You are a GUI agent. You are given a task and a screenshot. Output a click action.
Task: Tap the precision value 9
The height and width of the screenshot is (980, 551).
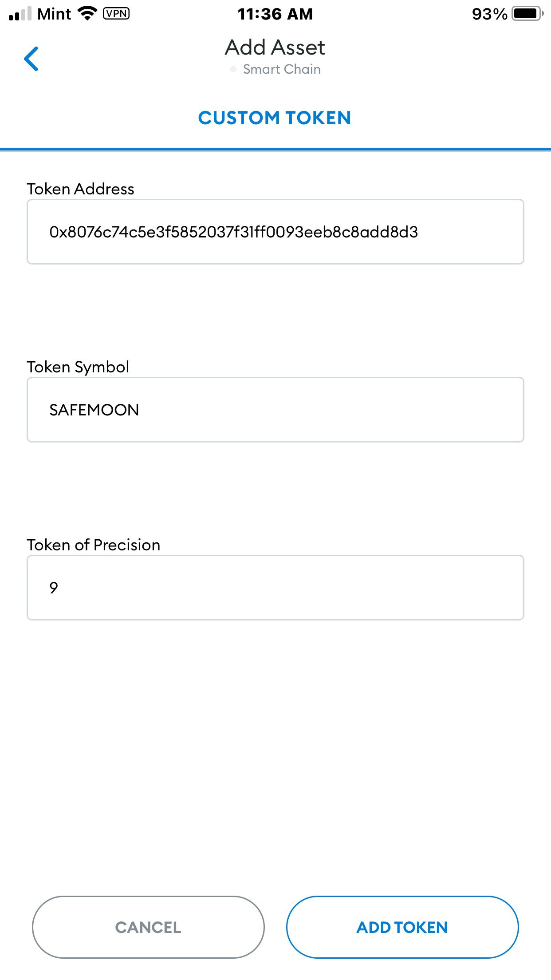(x=53, y=587)
